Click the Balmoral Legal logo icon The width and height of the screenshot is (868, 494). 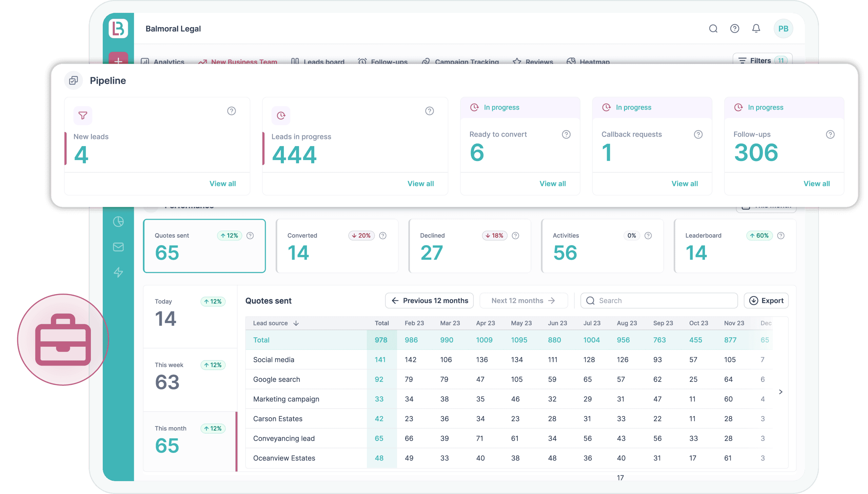(x=118, y=28)
